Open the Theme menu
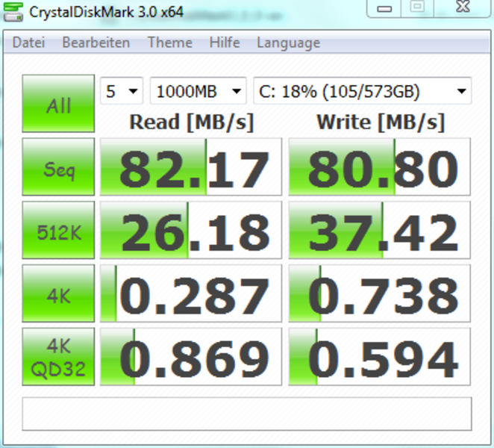 coord(170,43)
